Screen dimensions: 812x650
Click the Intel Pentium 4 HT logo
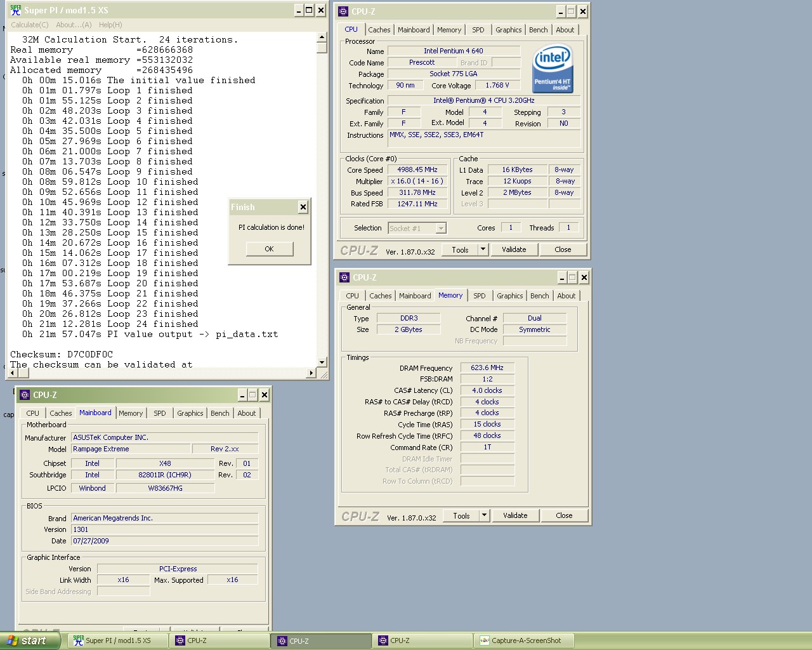pyautogui.click(x=553, y=69)
